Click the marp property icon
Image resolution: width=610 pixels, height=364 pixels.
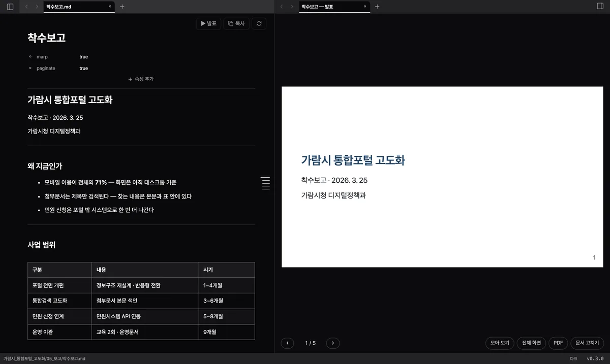coord(30,57)
